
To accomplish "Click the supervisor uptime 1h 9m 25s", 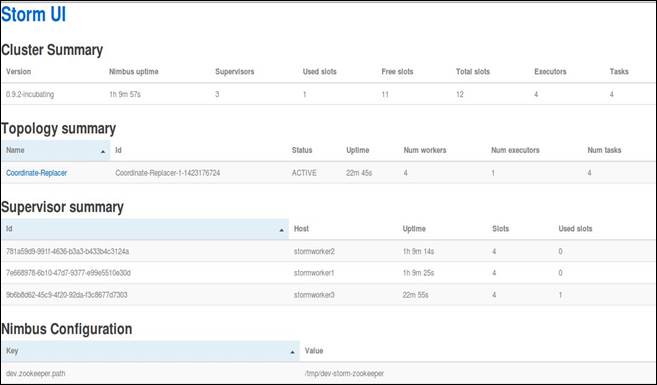I will (x=418, y=273).
